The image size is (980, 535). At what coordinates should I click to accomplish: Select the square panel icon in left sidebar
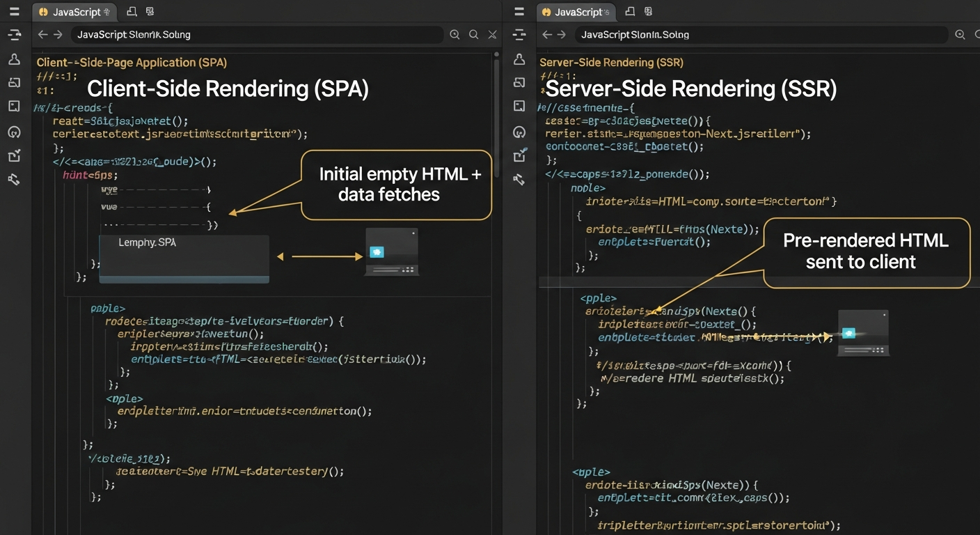[x=14, y=106]
